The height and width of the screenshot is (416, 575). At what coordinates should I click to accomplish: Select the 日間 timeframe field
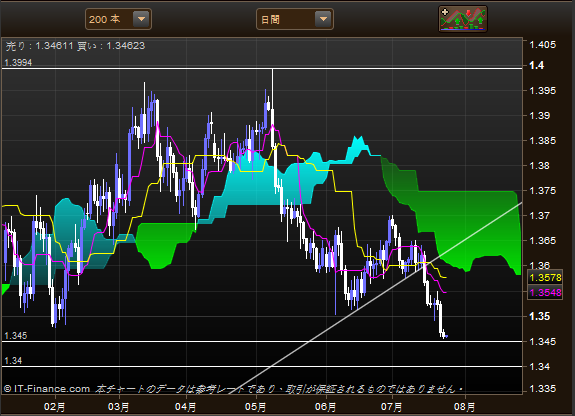pos(294,19)
